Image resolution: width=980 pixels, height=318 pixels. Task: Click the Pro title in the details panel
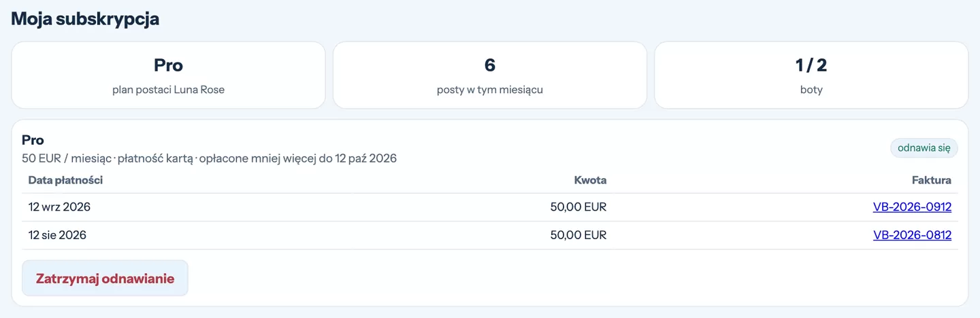pos(33,140)
